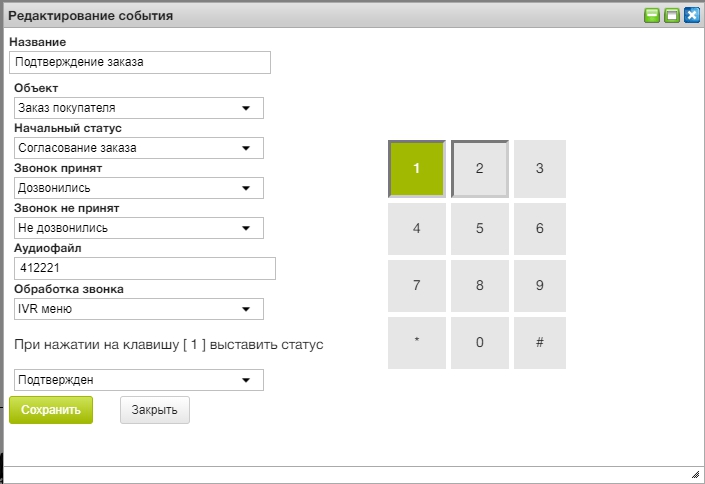The height and width of the screenshot is (484, 705).
Task: Select keypad key 2
Action: pyautogui.click(x=479, y=169)
